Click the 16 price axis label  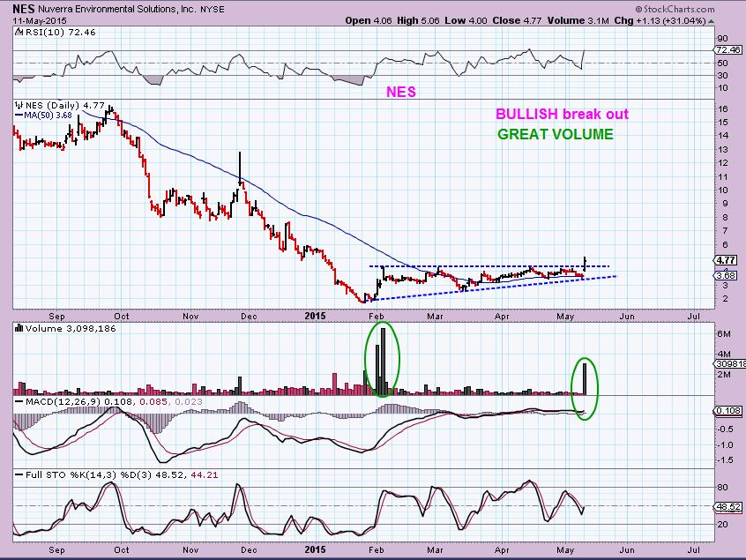point(723,109)
